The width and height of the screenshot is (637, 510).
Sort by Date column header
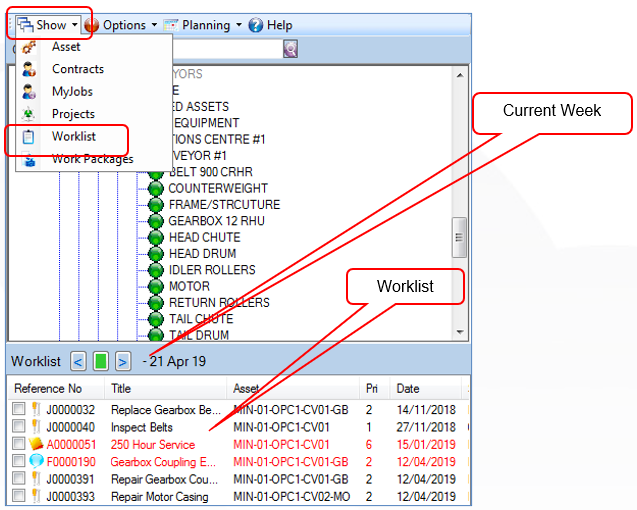click(x=426, y=388)
